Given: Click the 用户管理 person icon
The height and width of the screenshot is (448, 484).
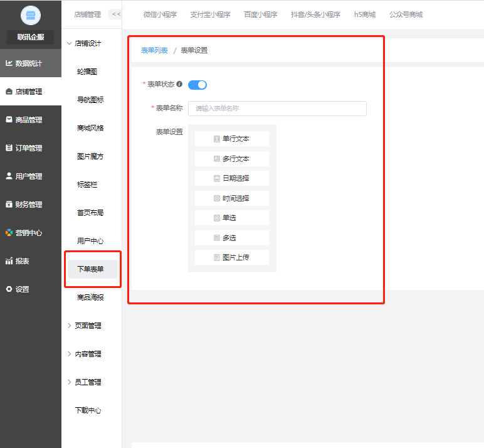Looking at the screenshot, I should point(9,176).
